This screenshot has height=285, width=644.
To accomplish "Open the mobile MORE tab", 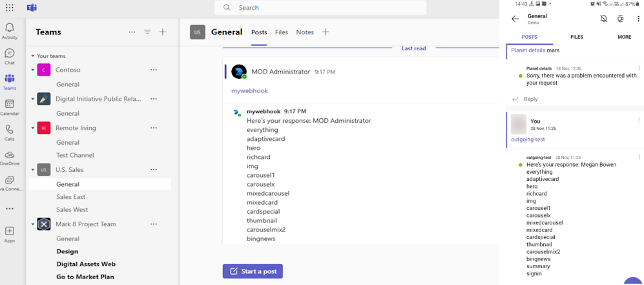I will [x=624, y=37].
